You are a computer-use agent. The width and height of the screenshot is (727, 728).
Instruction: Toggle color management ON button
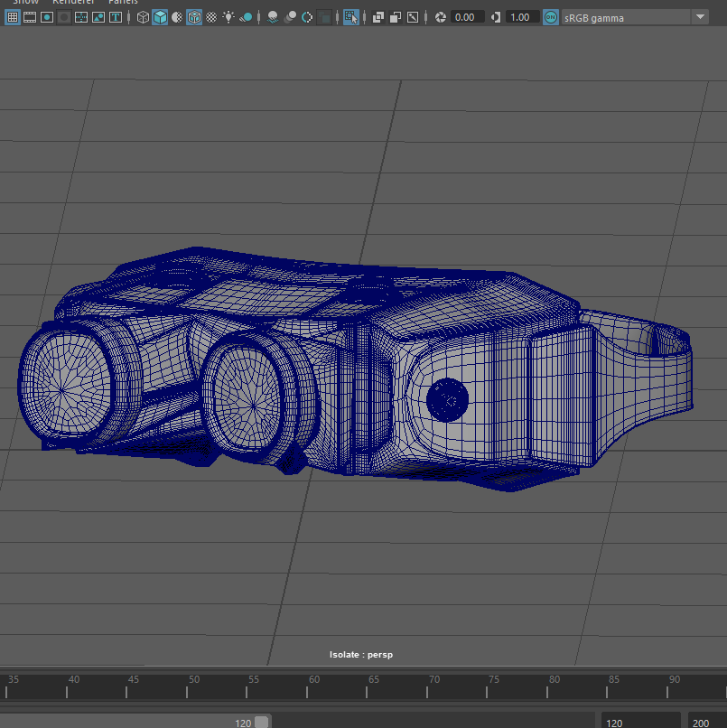551,17
